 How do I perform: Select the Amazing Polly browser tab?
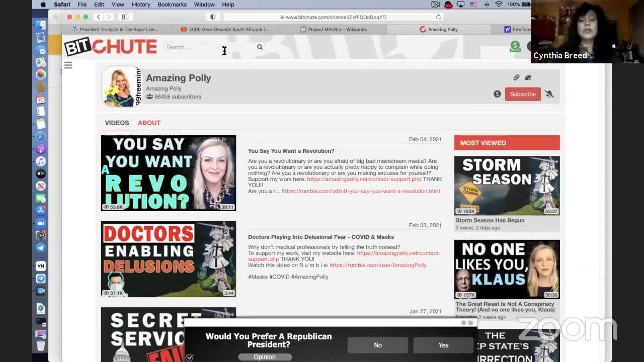coord(439,29)
